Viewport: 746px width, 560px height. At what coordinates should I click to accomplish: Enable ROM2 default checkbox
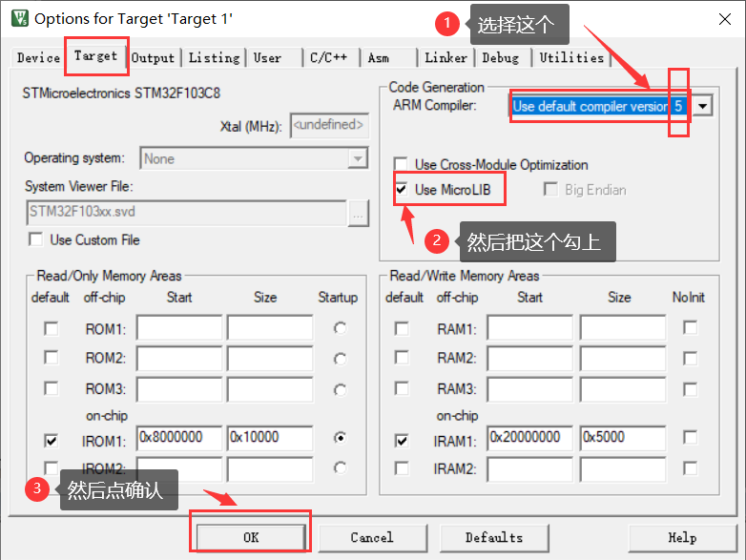click(x=51, y=358)
